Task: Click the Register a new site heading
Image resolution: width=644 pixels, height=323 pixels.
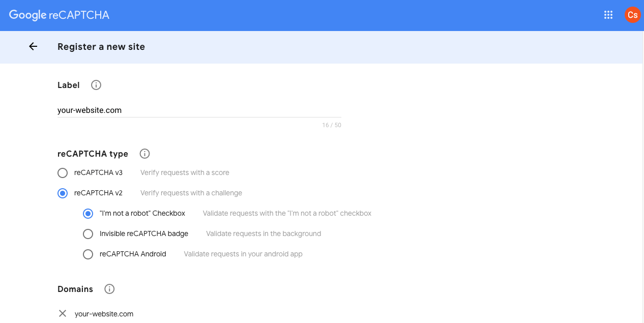Action: pyautogui.click(x=101, y=46)
